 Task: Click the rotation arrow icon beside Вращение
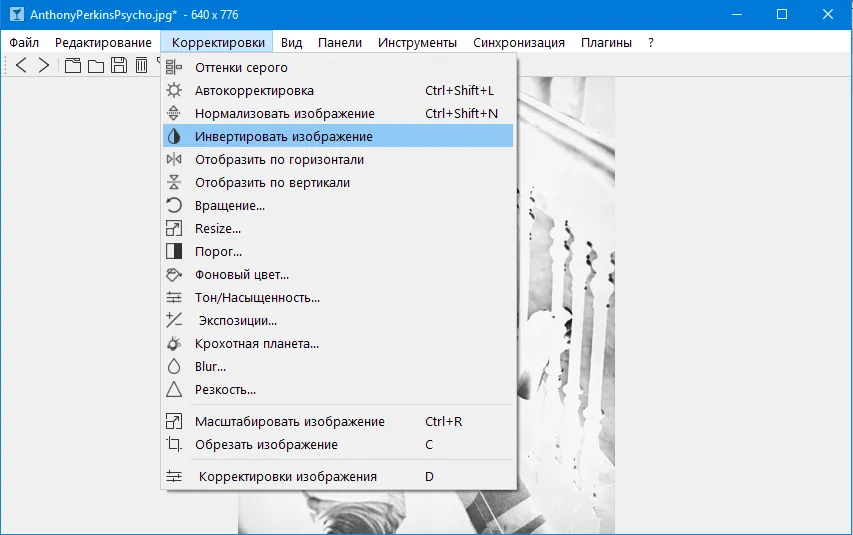[174, 205]
